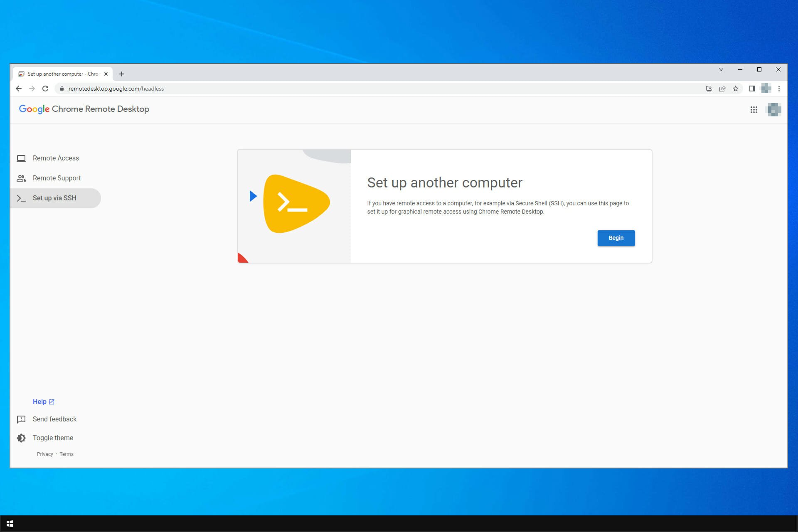Open Chrome three-dot menu
798x532 pixels.
779,89
